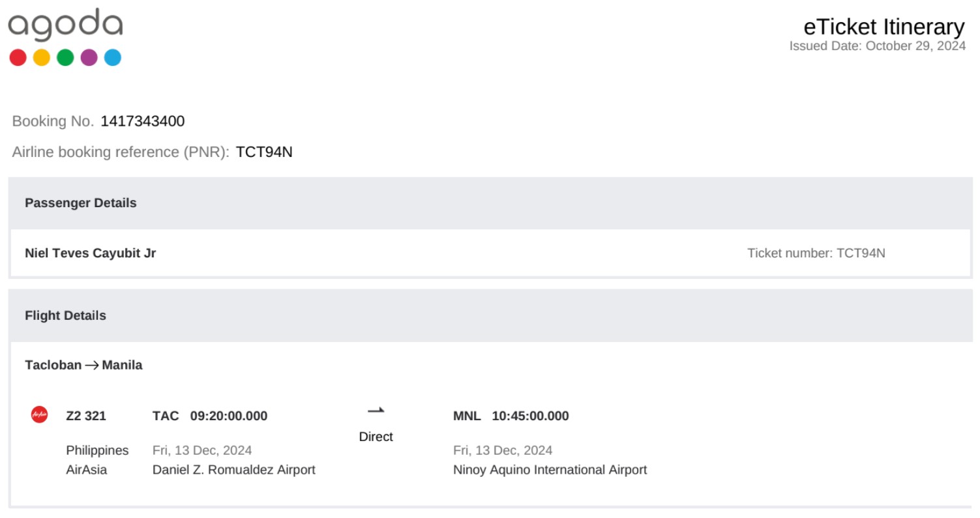Click passenger name Niel Teves Cayubit Jr
Viewport: 980px width, 518px height.
click(x=91, y=253)
